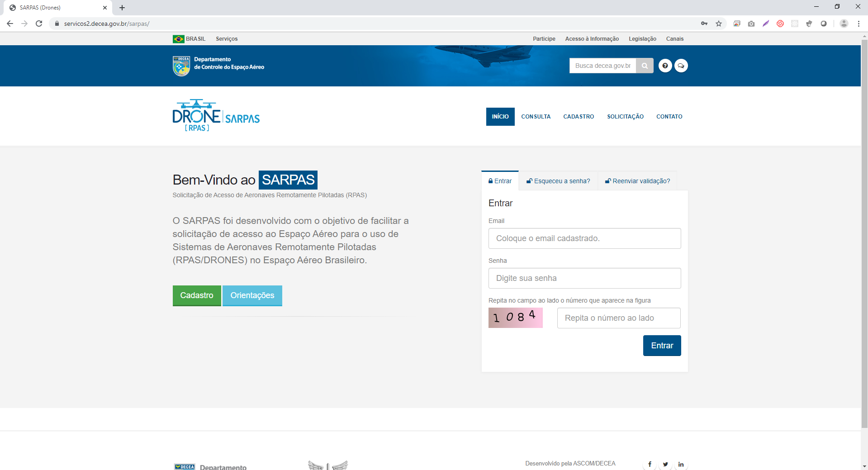Submit login with Entrar button

coord(662,346)
